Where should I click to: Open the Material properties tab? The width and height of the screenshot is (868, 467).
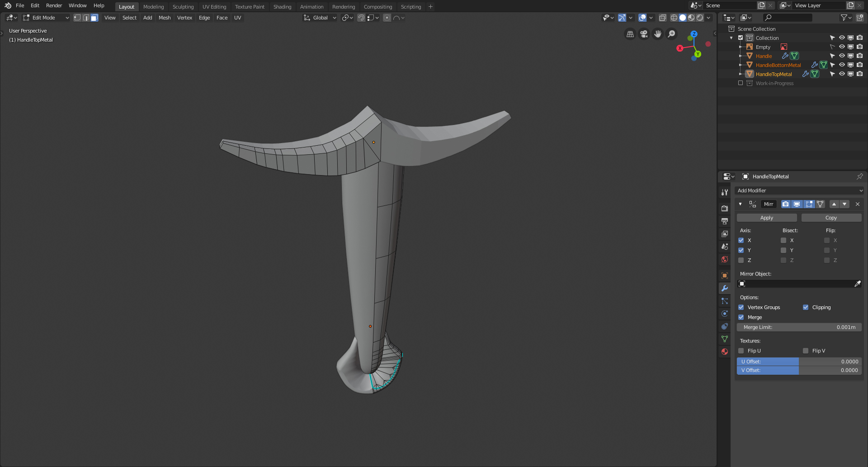(x=725, y=352)
